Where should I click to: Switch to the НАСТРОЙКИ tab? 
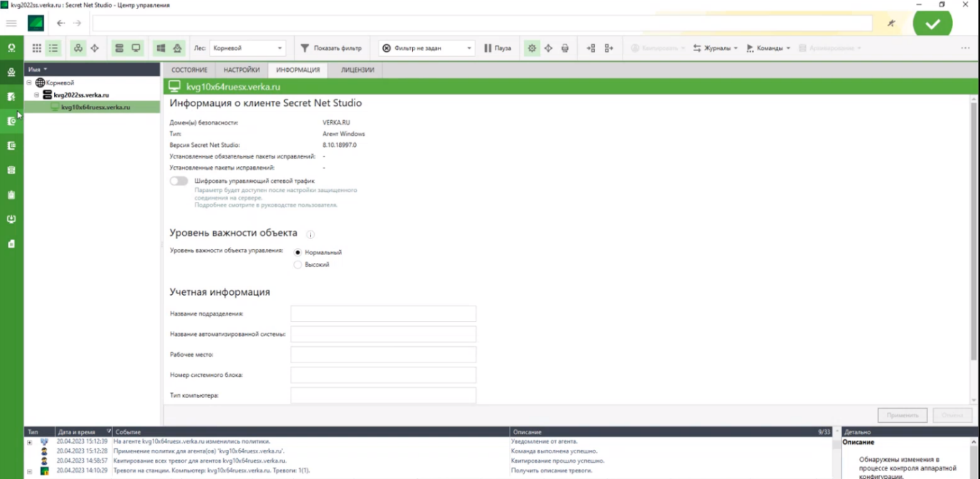point(242,70)
